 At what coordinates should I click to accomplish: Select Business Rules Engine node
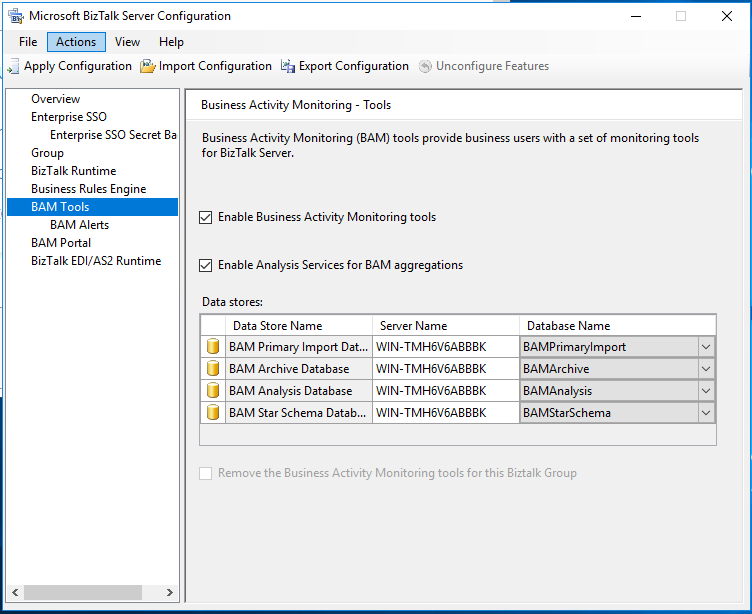coord(88,189)
